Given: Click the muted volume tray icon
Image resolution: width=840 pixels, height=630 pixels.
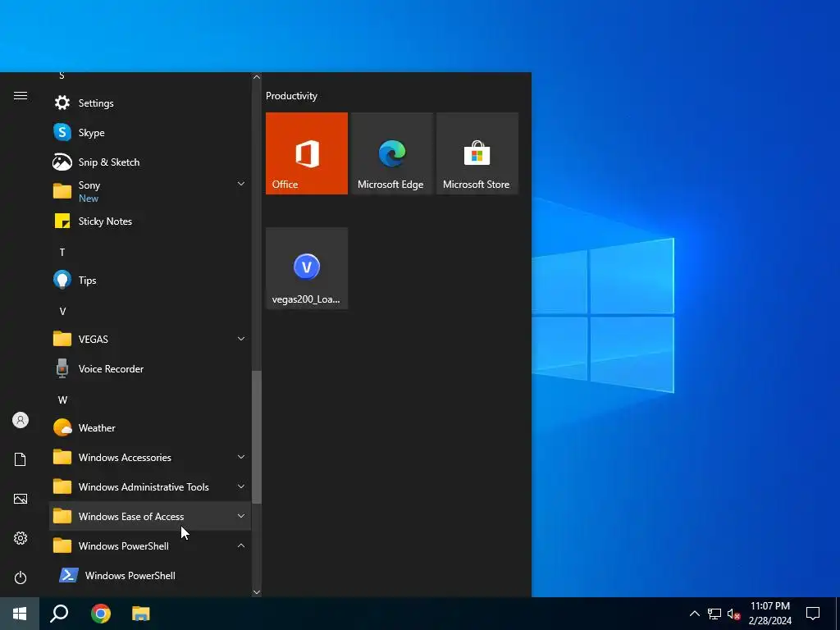Looking at the screenshot, I should pos(733,614).
